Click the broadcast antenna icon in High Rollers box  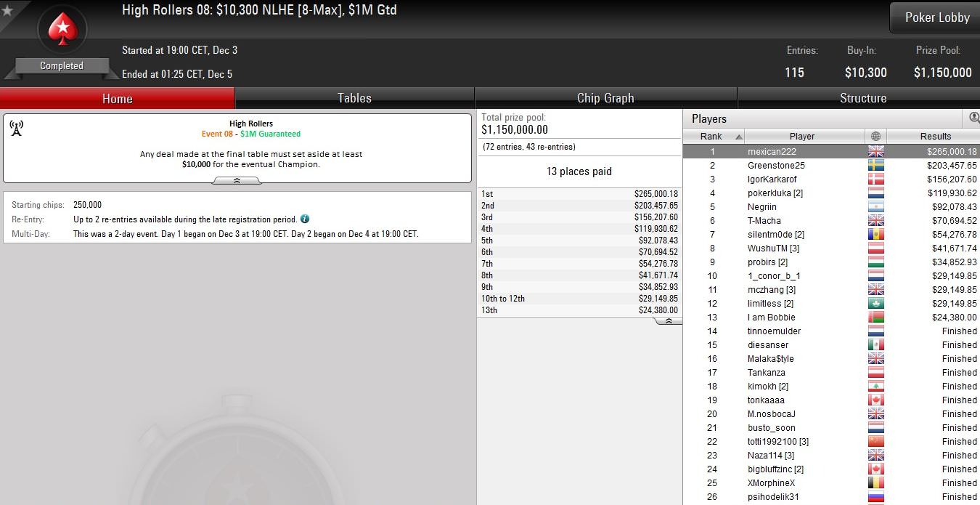coord(16,129)
